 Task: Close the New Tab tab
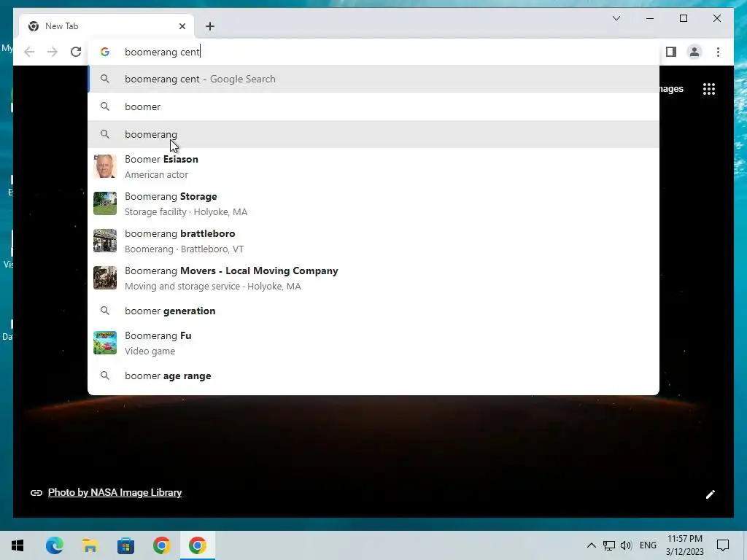click(182, 26)
